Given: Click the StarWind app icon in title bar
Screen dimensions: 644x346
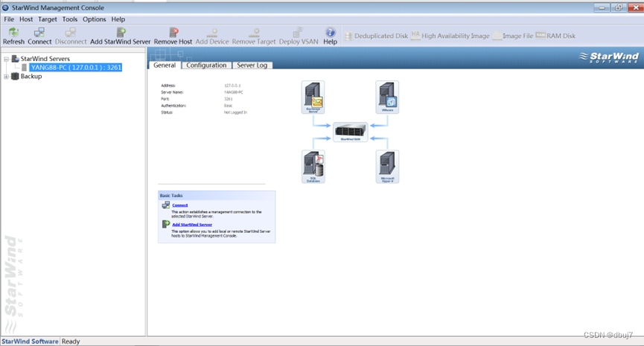Looking at the screenshot, I should (x=5, y=7).
